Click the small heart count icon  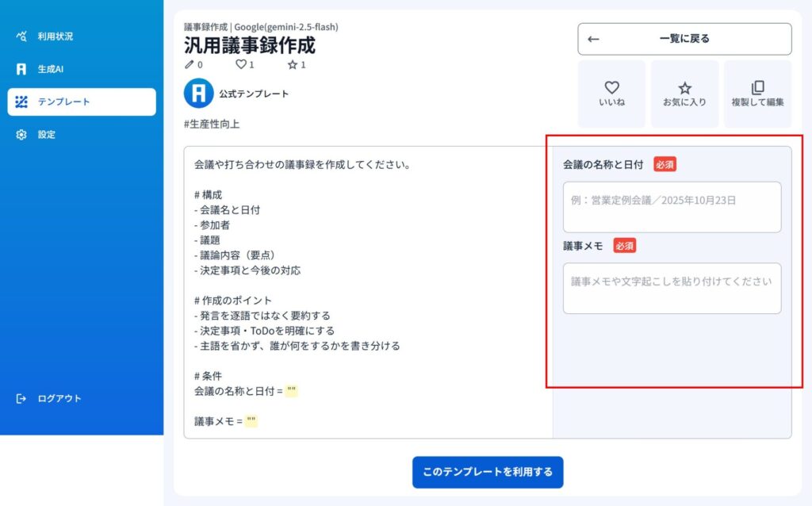pyautogui.click(x=240, y=64)
